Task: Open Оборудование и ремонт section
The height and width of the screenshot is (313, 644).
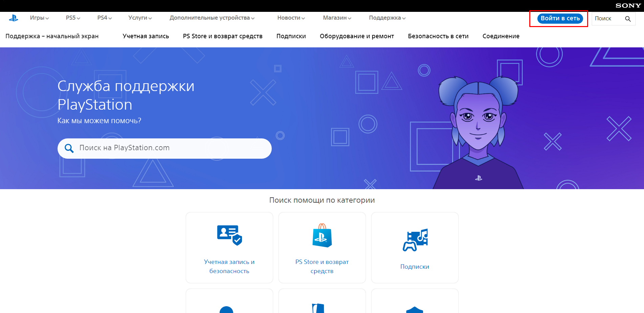Action: (x=357, y=36)
